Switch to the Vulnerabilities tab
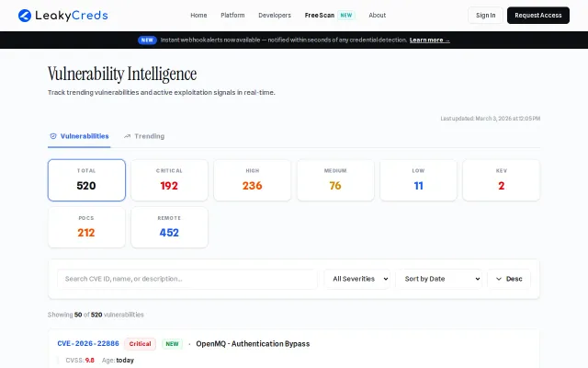588x368 pixels. tap(79, 136)
